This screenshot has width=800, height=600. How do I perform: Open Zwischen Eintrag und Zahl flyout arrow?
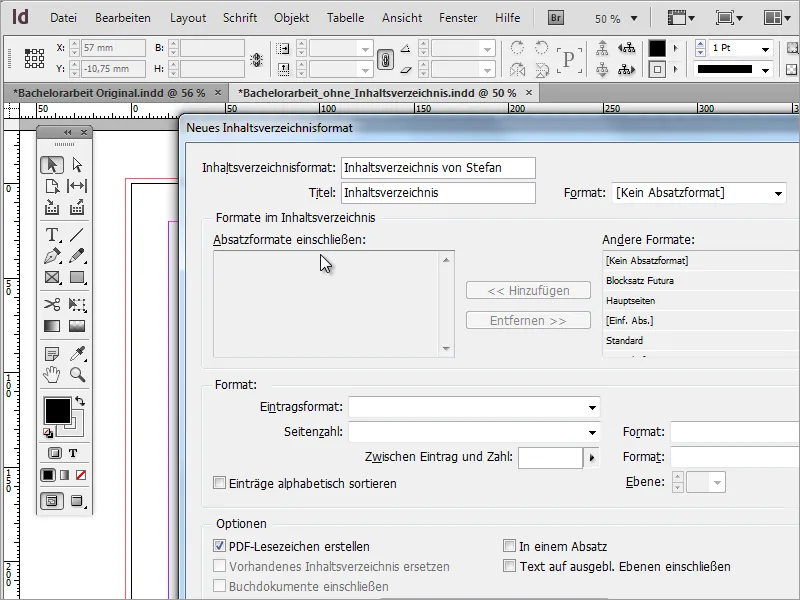coord(591,458)
